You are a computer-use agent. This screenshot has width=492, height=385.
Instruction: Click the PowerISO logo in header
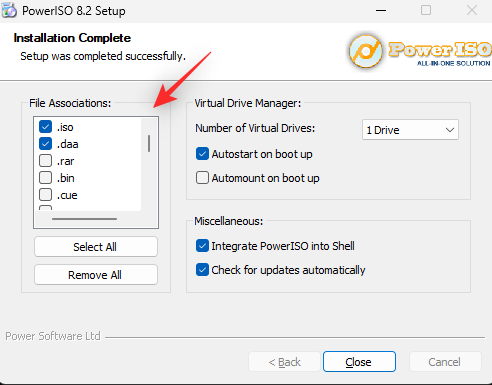[420, 51]
